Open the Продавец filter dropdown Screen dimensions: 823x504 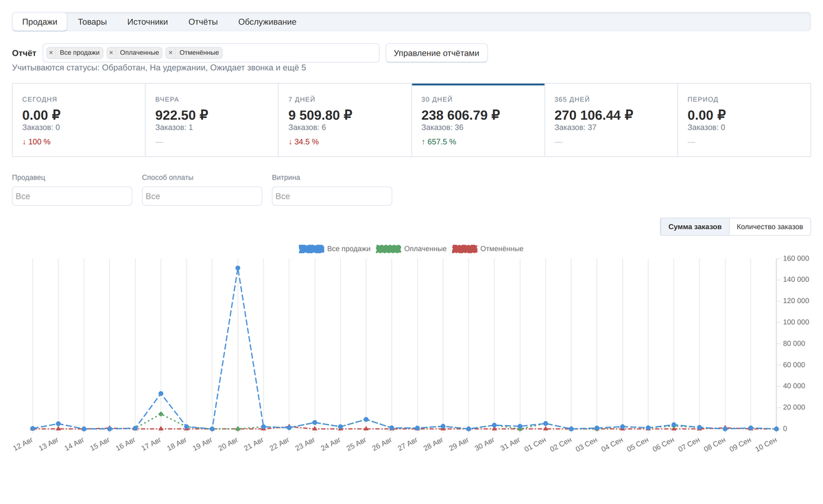click(x=72, y=196)
